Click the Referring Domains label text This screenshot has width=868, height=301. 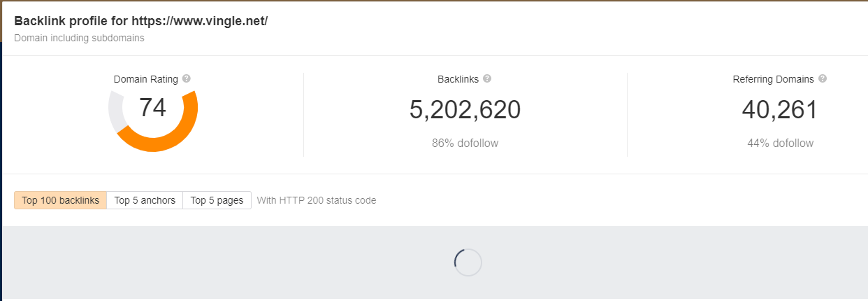[773, 79]
